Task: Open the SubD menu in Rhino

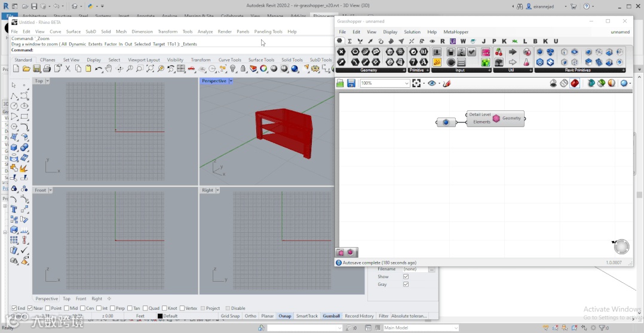Action: click(91, 32)
